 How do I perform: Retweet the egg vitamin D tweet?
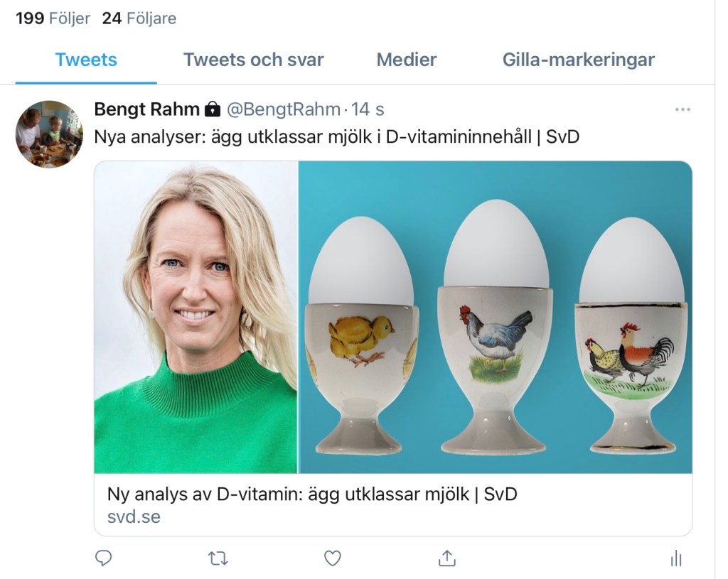click(x=218, y=558)
